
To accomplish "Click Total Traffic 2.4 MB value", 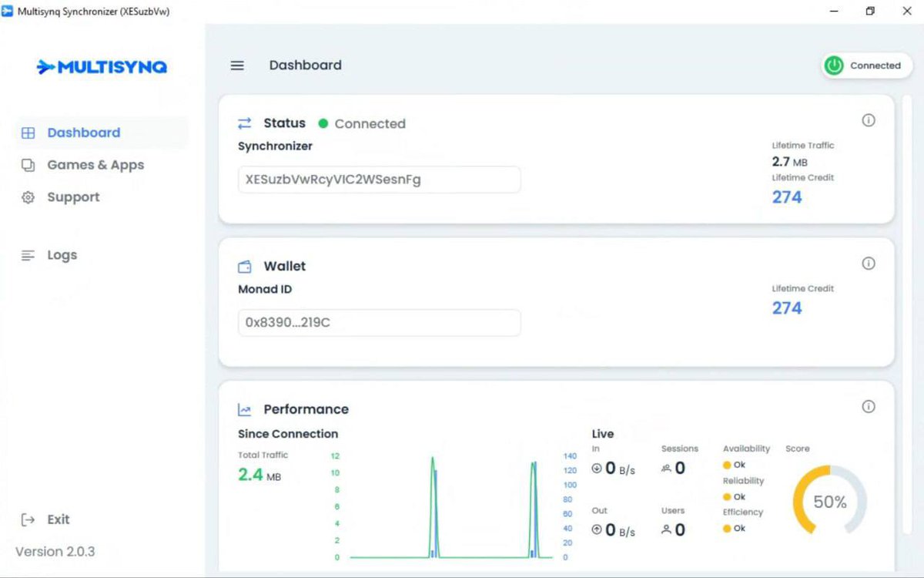I will point(259,475).
